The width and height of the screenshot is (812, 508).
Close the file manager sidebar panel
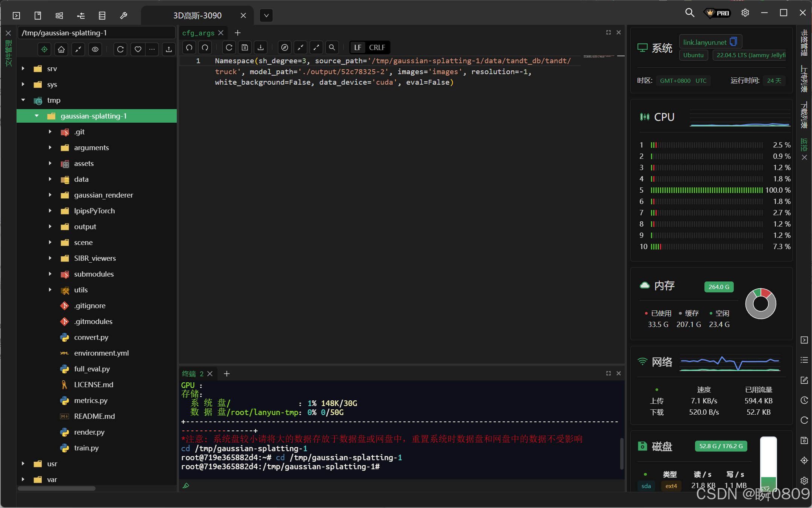(x=8, y=33)
